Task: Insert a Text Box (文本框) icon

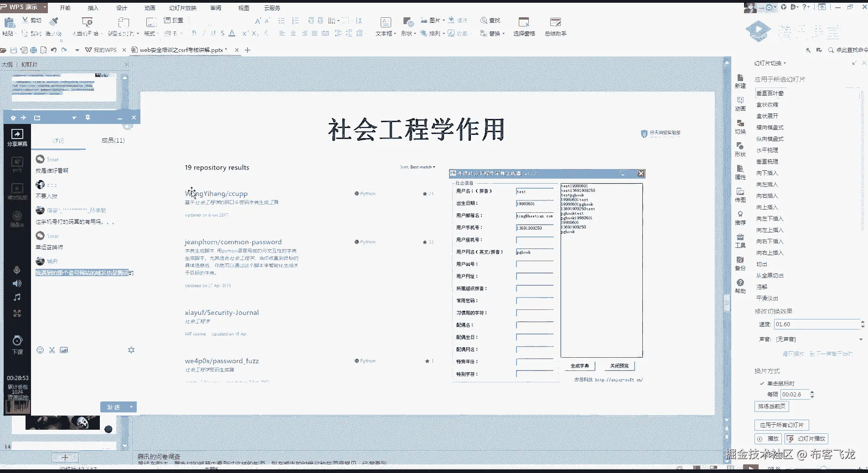Action: pyautogui.click(x=385, y=22)
